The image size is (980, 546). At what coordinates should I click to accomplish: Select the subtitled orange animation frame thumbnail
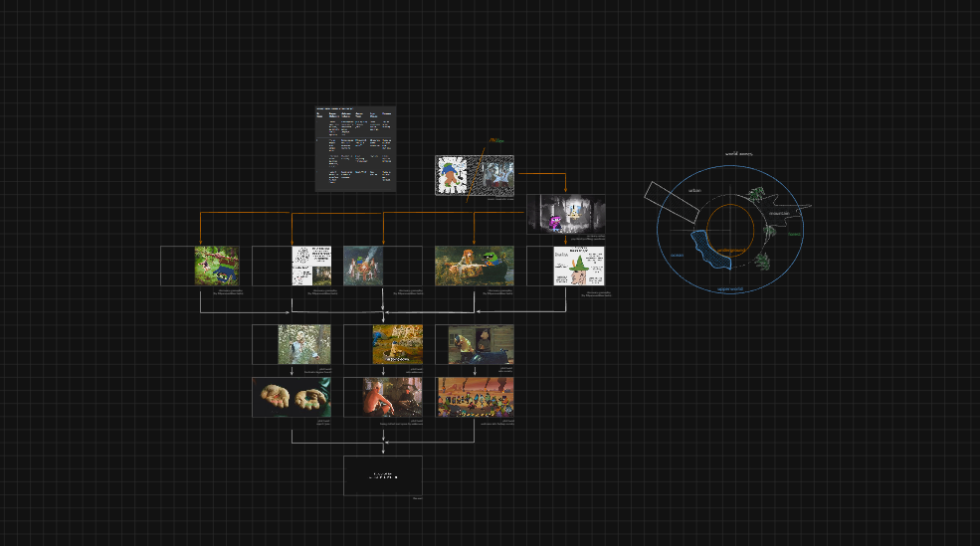[x=398, y=344]
